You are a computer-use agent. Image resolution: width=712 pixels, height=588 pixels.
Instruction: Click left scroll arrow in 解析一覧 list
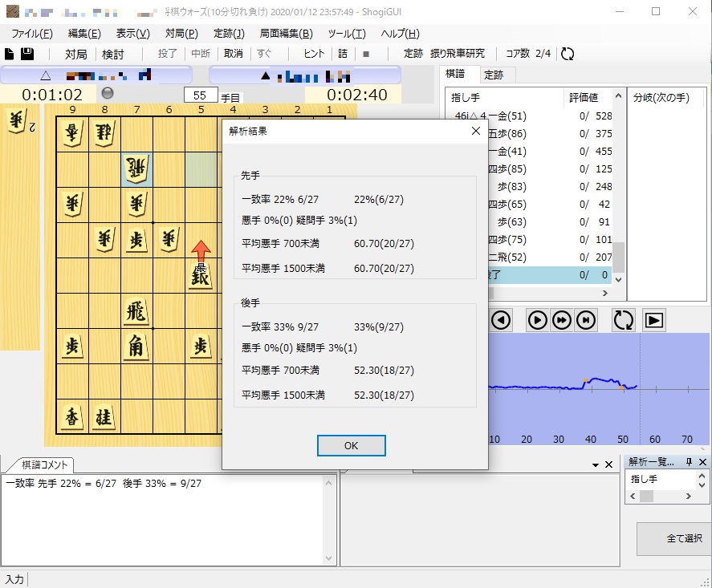633,497
